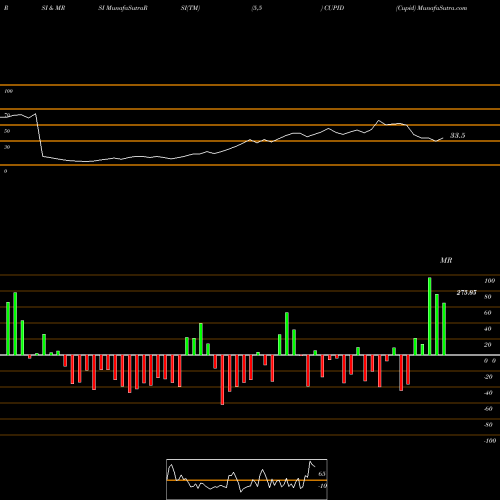Click the MR axis label 60
Viewport: 500px width, 500px height.
click(x=488, y=313)
